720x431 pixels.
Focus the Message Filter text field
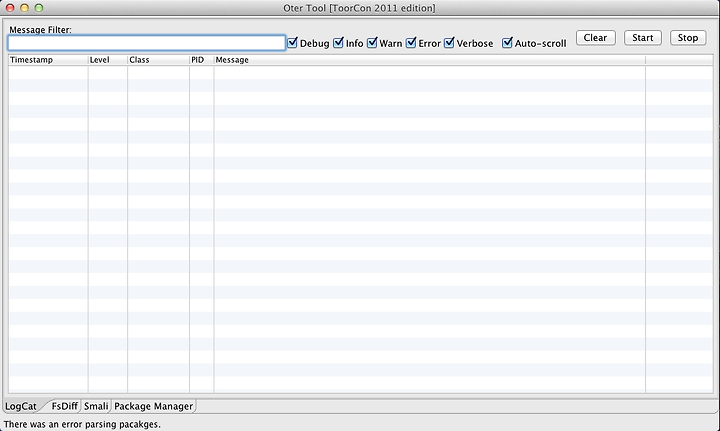(x=146, y=43)
